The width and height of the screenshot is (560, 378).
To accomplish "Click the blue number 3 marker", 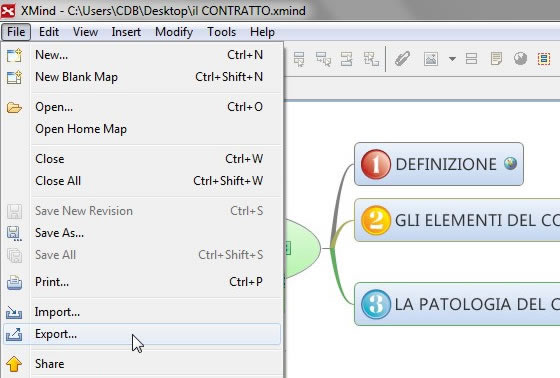I will click(x=376, y=304).
